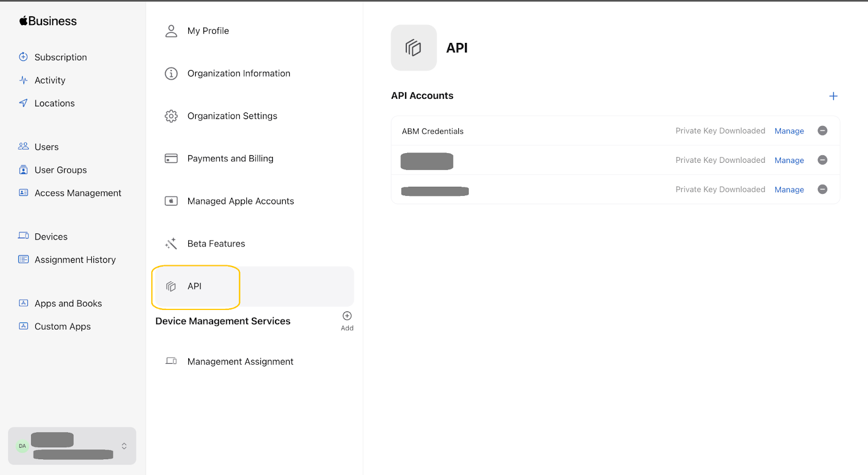This screenshot has height=475, width=868.
Task: Click the Beta Features sparkle icon
Action: pos(171,244)
